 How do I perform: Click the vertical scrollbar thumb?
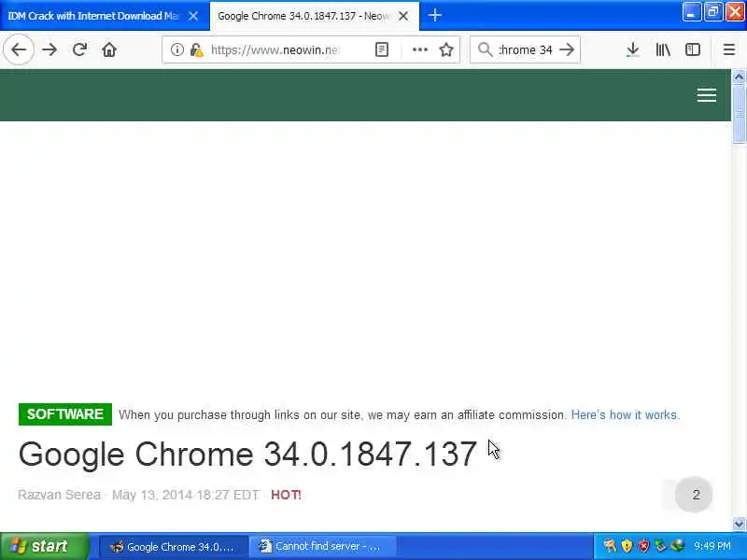coord(739,113)
